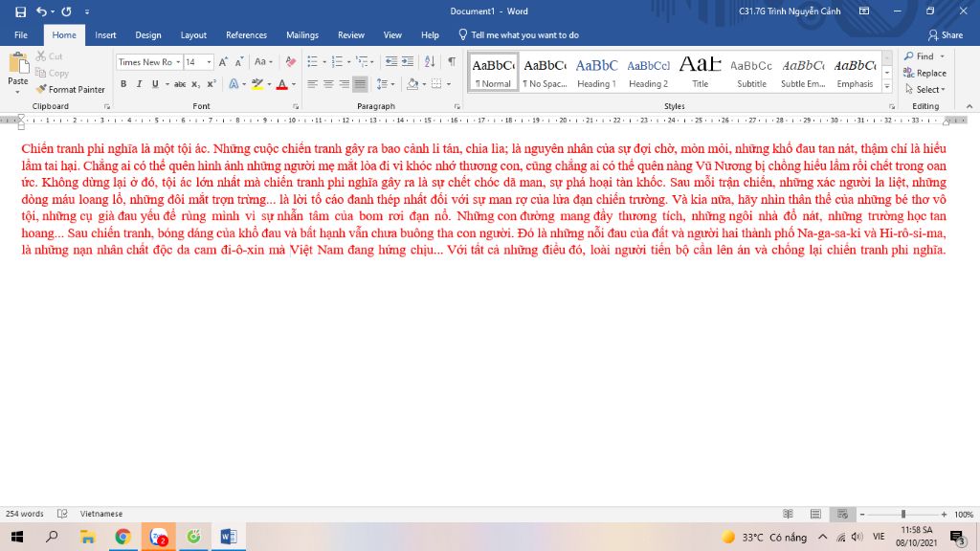Activate Format Painter
This screenshot has height=551, width=980.
(71, 89)
